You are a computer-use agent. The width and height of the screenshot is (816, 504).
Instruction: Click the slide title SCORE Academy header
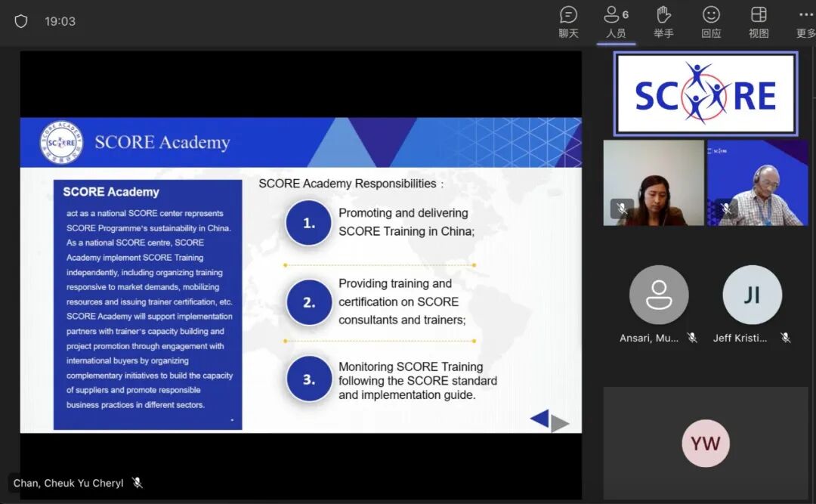tap(162, 142)
